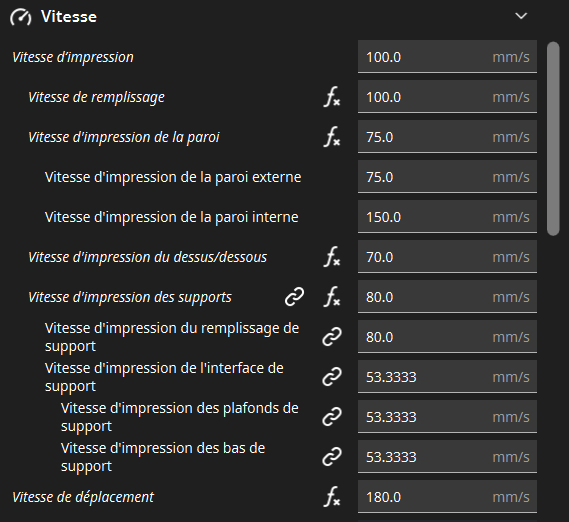The width and height of the screenshot is (569, 522).
Task: Click the fx formula icon for Vitesse de remplissage
Action: click(x=332, y=97)
